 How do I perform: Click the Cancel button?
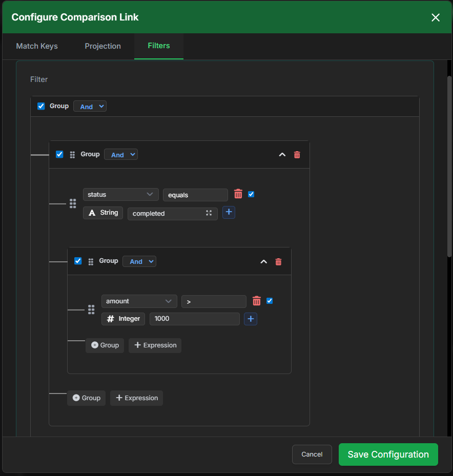312,454
